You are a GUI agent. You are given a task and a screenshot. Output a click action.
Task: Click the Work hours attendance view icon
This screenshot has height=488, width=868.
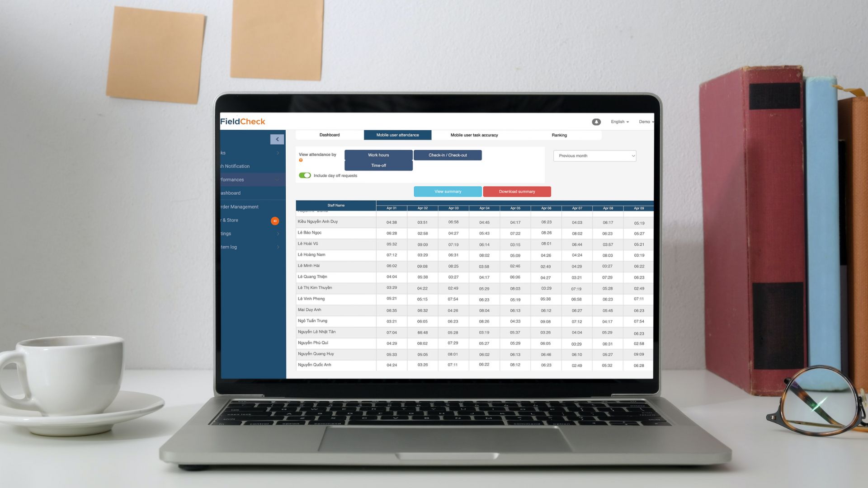(378, 155)
